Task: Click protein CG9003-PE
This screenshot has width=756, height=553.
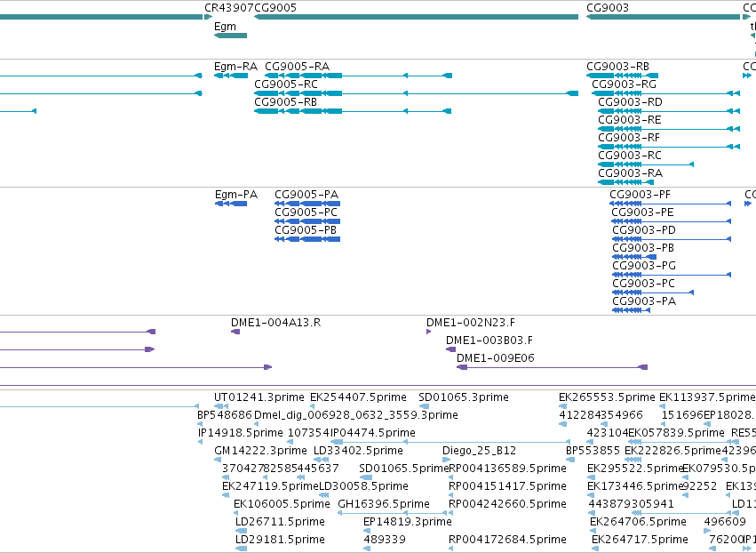Action: point(642,212)
